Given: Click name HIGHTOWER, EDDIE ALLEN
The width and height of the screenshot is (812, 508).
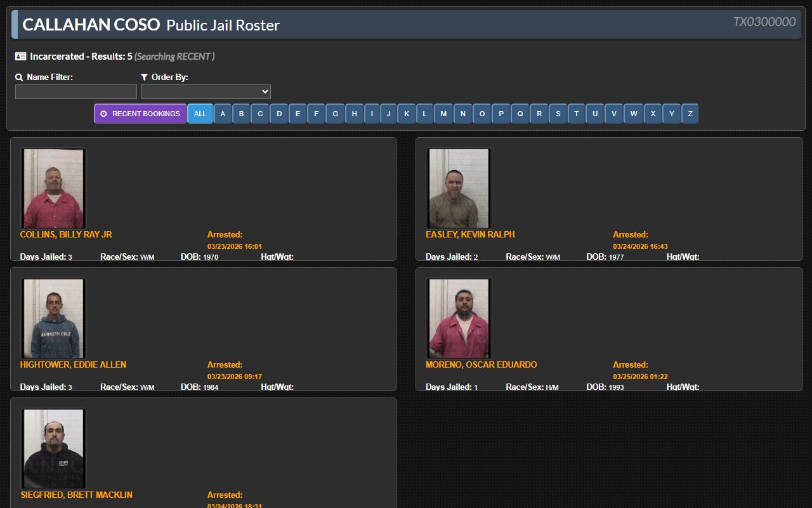Looking at the screenshot, I should click(x=73, y=364).
